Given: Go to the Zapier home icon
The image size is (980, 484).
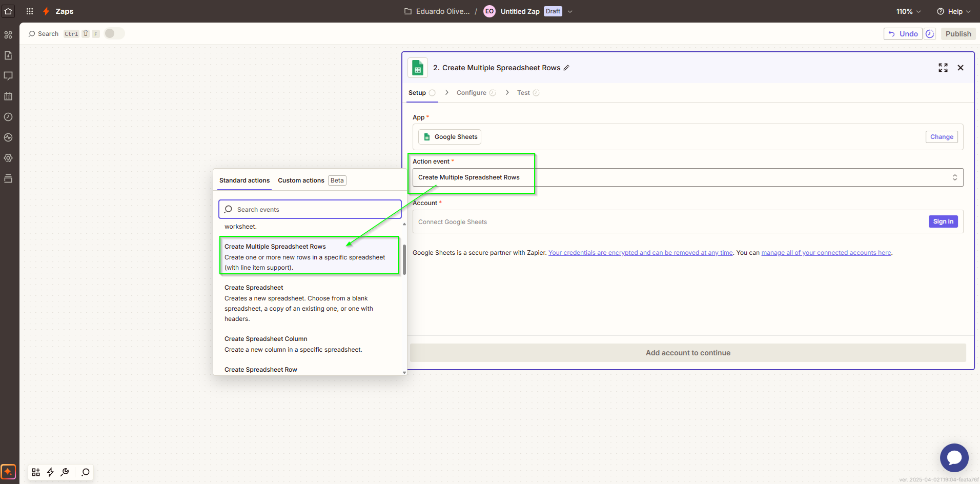Looking at the screenshot, I should (x=8, y=11).
